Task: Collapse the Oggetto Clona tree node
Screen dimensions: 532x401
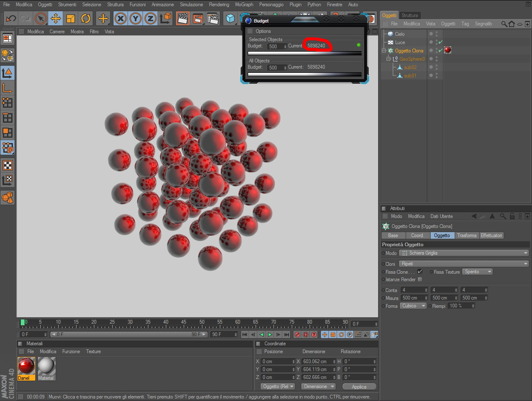Action: (x=384, y=51)
